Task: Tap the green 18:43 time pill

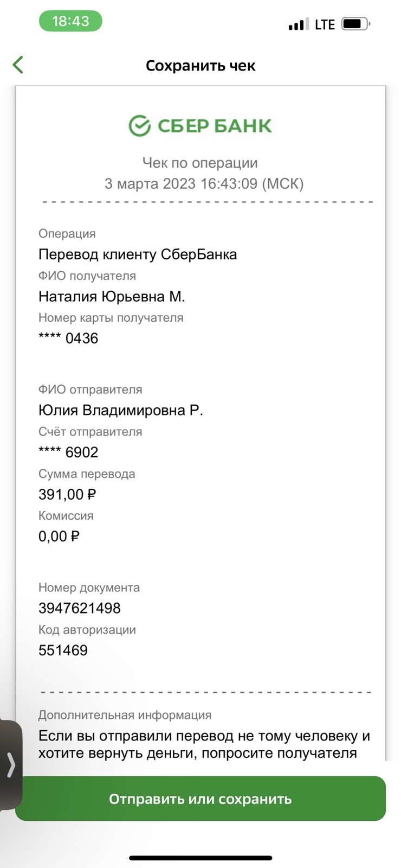Action: [x=70, y=21]
